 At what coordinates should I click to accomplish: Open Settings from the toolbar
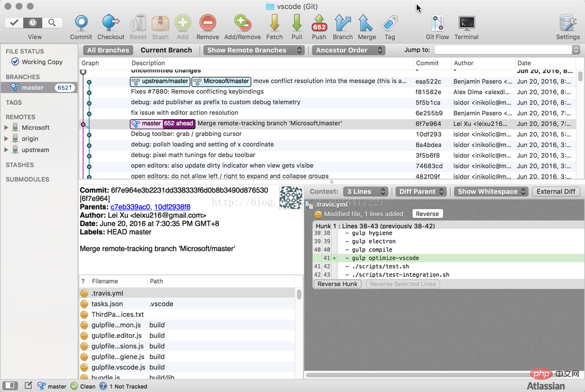[x=568, y=23]
